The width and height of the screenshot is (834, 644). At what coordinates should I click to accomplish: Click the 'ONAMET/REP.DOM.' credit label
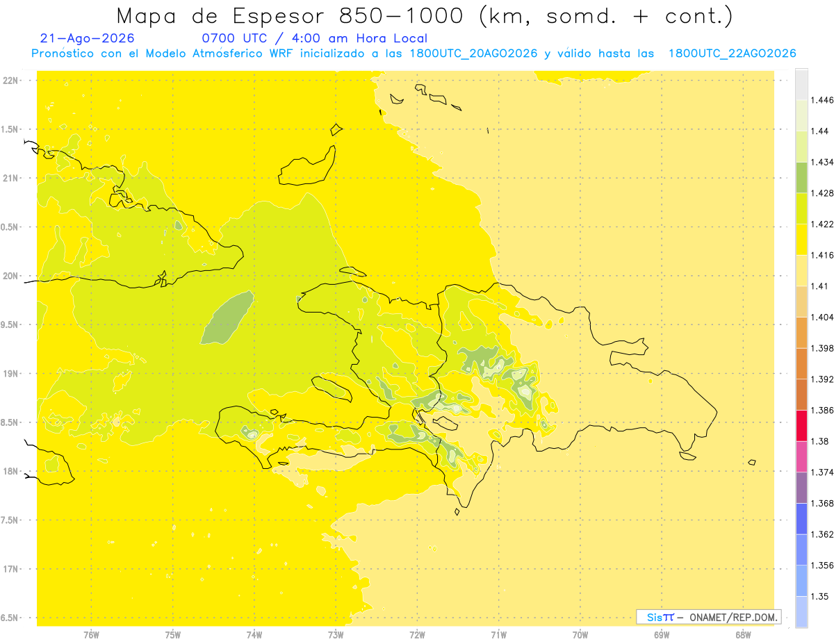coord(733,617)
